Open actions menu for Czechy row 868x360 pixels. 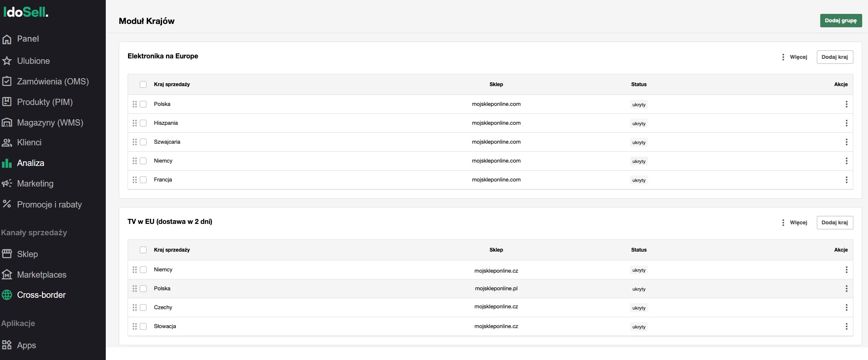[846, 307]
